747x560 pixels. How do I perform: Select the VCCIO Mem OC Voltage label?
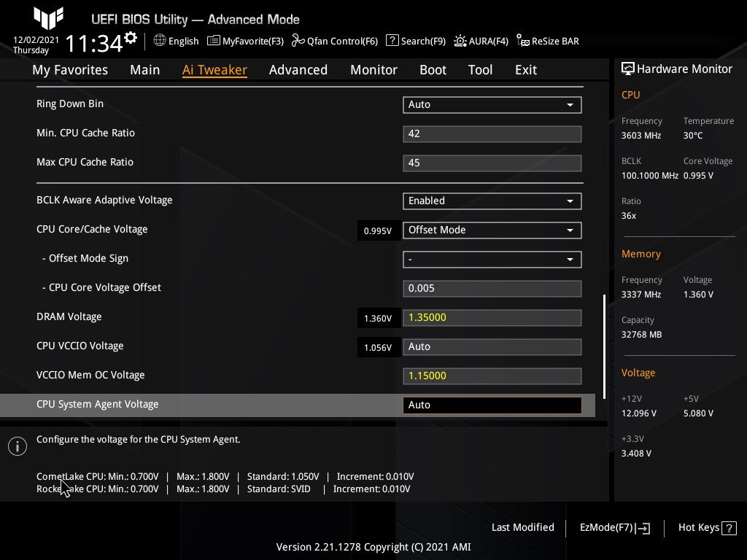[x=90, y=375]
